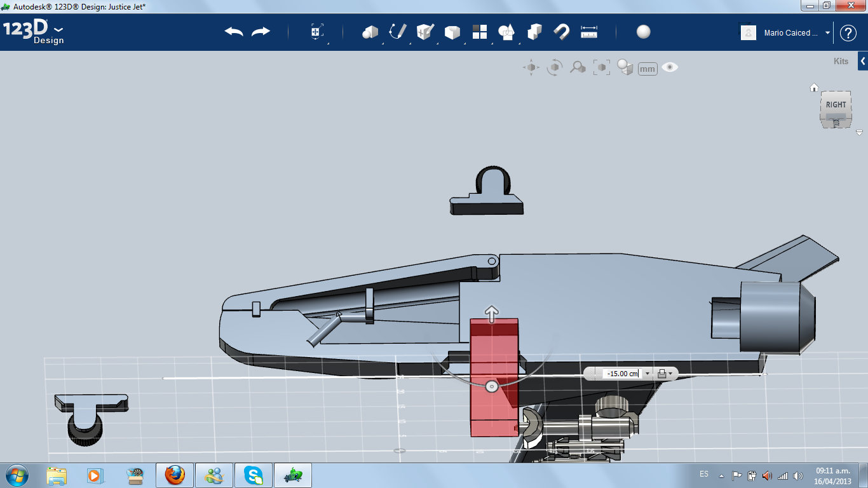Toggle the show/hide eye icon

(x=670, y=67)
